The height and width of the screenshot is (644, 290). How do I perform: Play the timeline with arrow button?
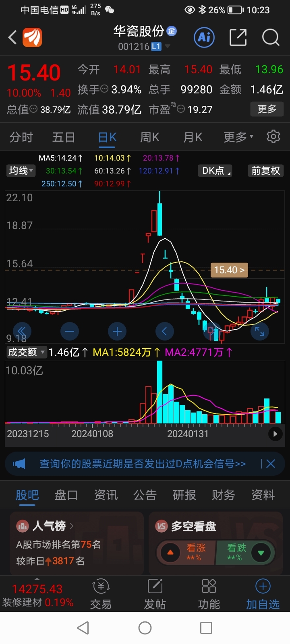click(275, 434)
